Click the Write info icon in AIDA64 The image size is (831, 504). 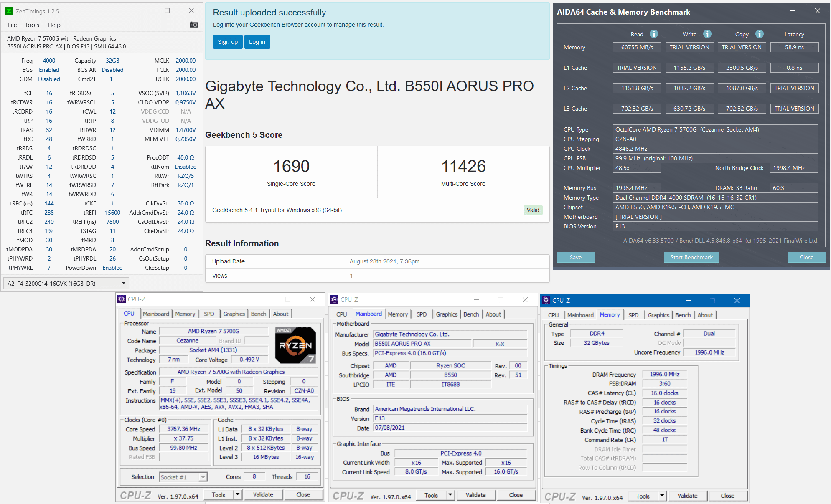(x=707, y=34)
